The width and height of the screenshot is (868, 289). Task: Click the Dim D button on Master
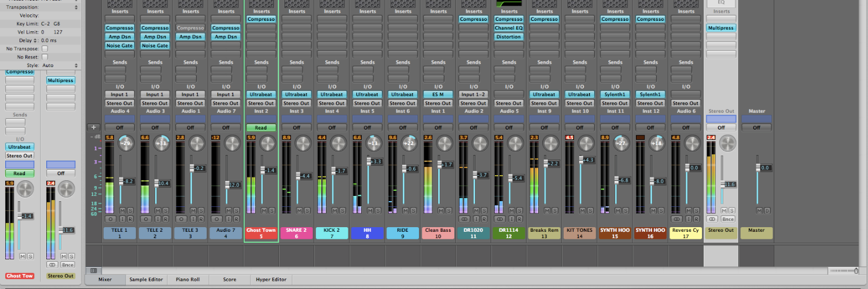767,210
